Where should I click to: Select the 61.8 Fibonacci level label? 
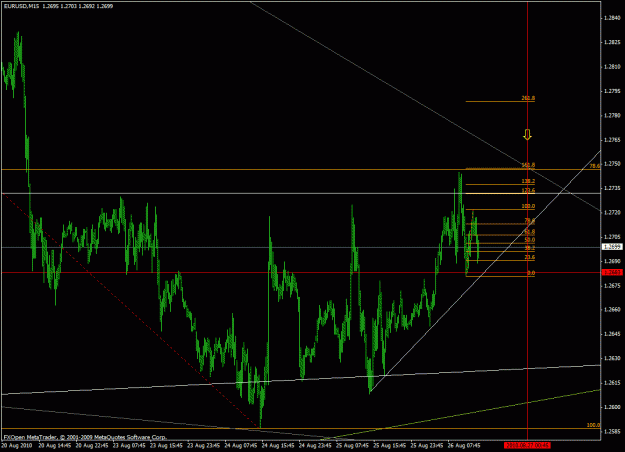click(x=530, y=232)
